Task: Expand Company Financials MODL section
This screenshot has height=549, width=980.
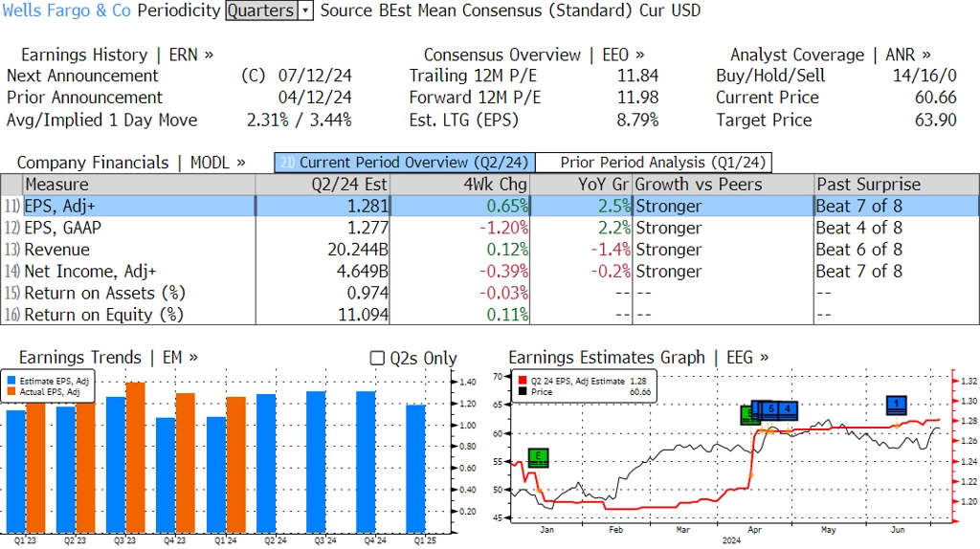Action: point(131,163)
